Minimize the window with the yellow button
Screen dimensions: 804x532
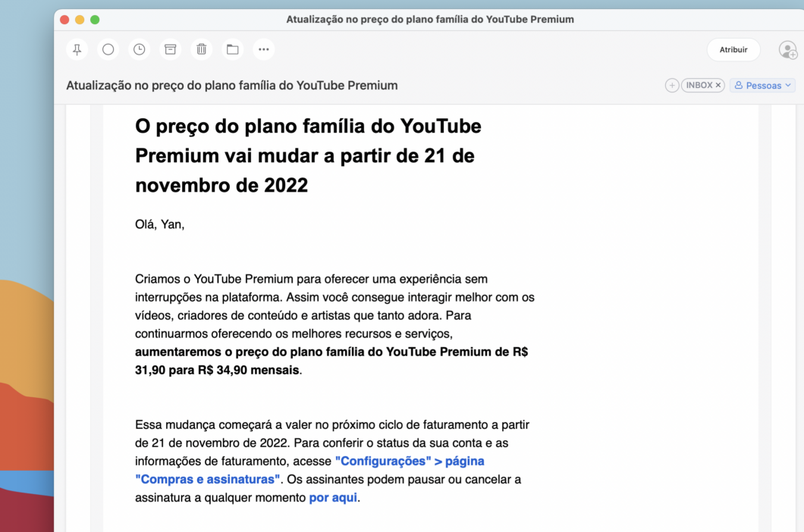click(x=80, y=20)
